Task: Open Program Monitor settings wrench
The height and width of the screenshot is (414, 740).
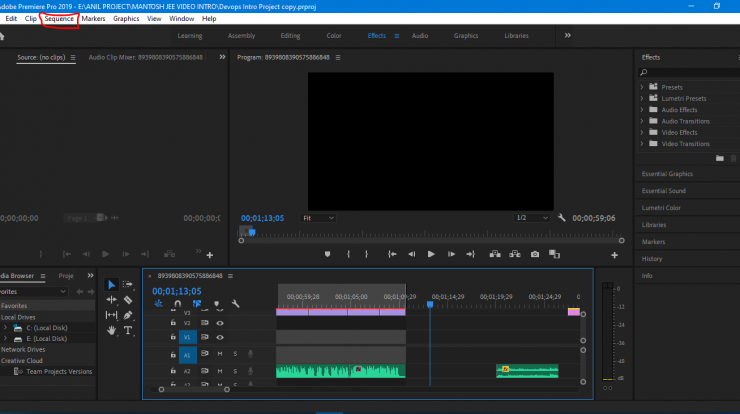Action: click(x=562, y=218)
